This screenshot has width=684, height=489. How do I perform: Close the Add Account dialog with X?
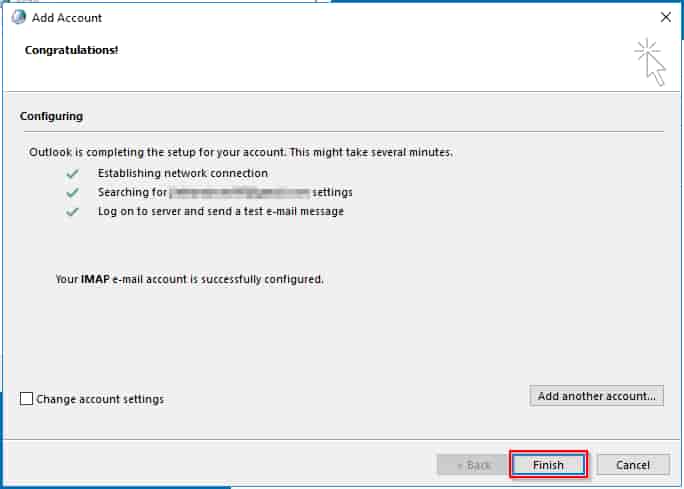point(666,17)
